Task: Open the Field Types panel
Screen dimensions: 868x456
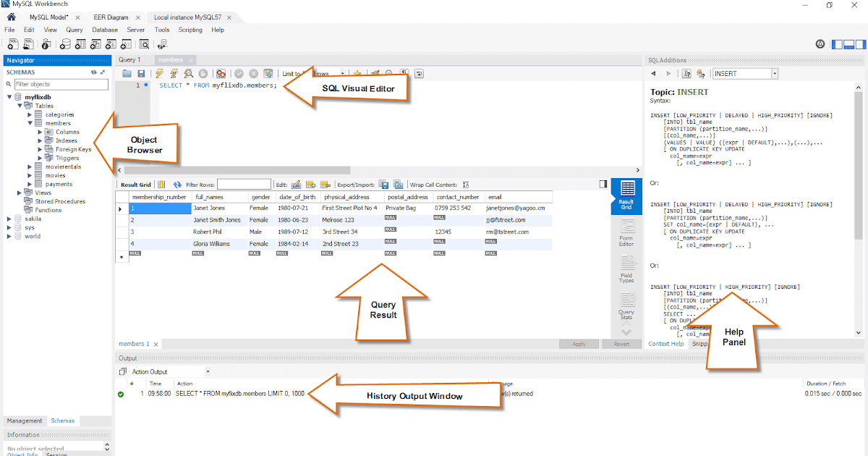Action: pyautogui.click(x=626, y=268)
